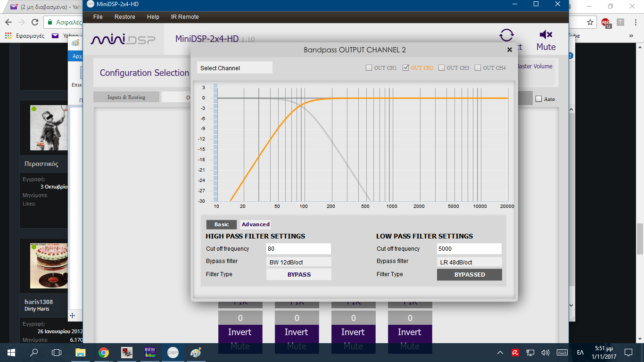Click the Mute speaker icon
This screenshot has height=362, width=644.
coord(546,35)
